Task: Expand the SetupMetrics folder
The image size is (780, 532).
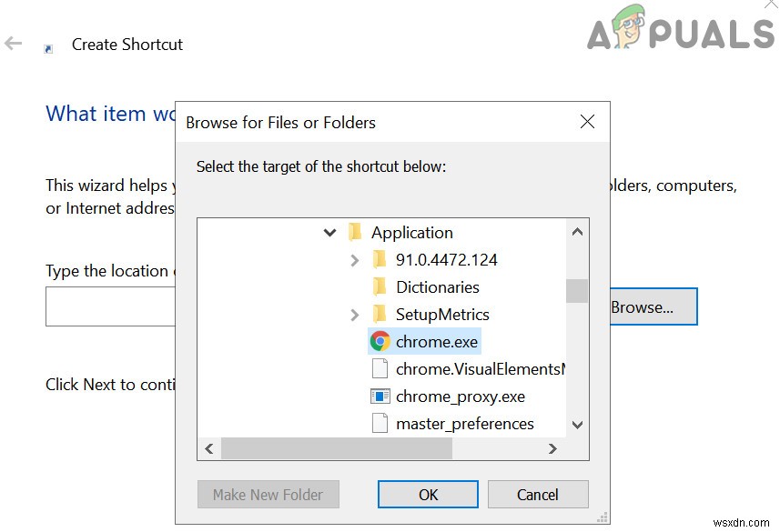Action: coord(355,314)
